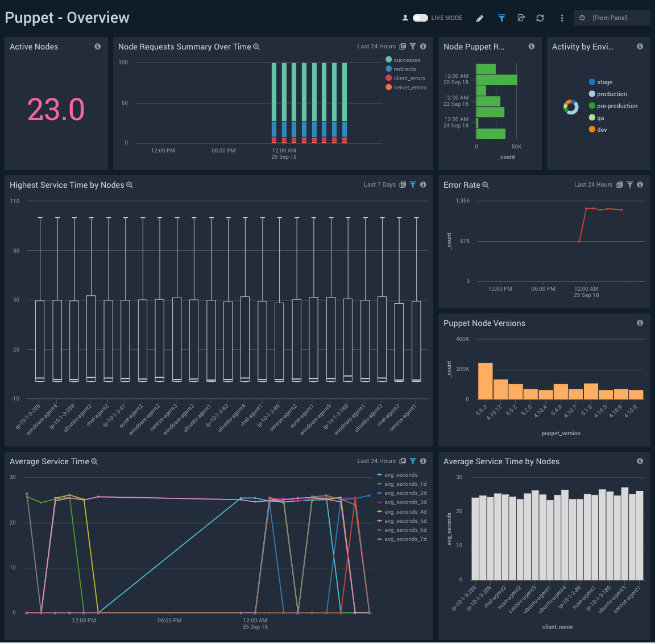
Task: Toggle the Live Mode switch
Action: pos(420,18)
